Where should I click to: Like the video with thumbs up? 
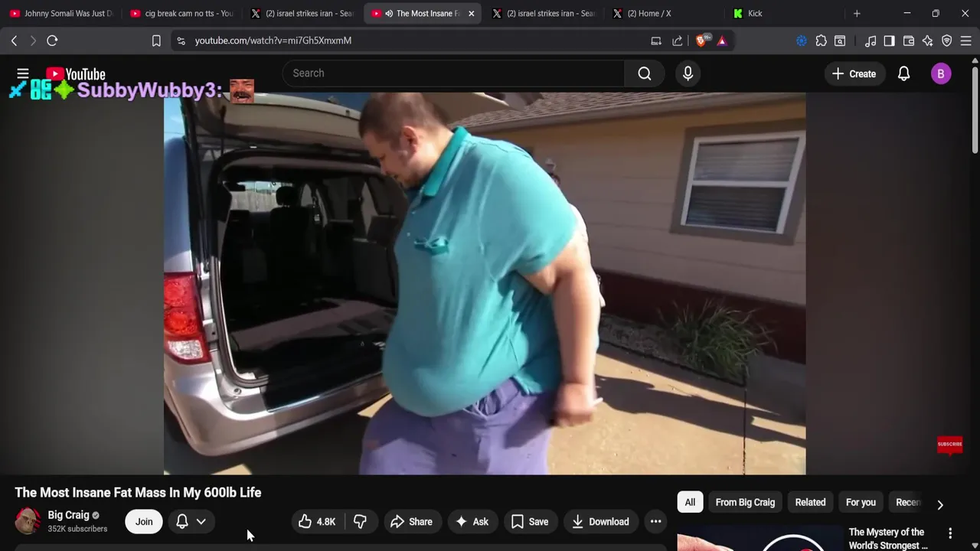317,522
